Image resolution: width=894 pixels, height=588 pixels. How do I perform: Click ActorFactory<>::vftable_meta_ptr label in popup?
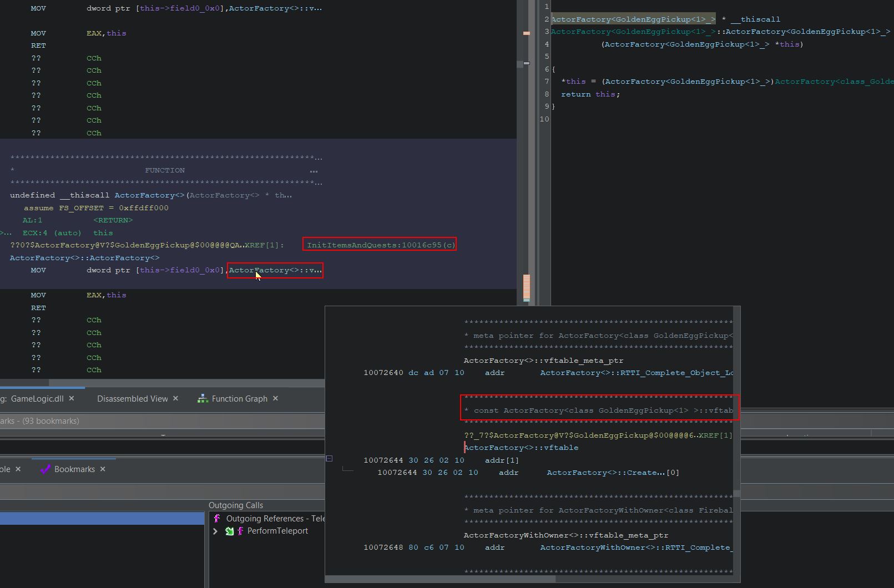click(543, 361)
